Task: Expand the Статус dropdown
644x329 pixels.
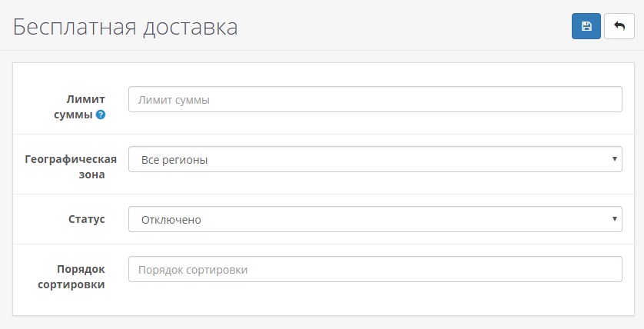Action: (x=374, y=219)
